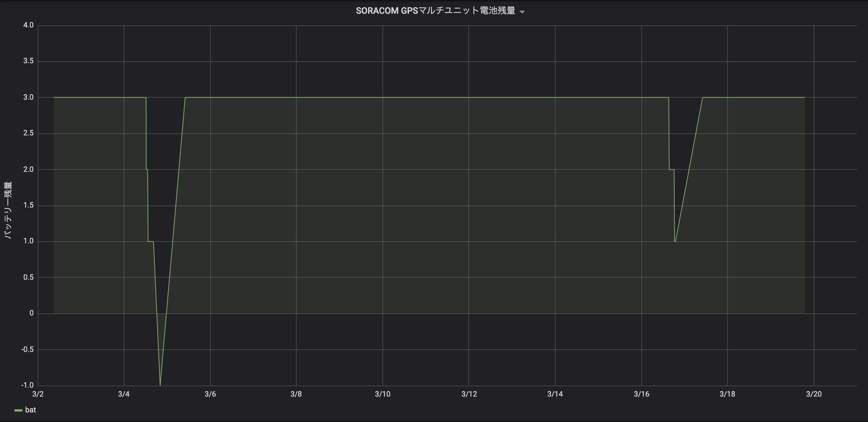Image resolution: width=868 pixels, height=422 pixels.
Task: Click the 1.0 y-axis value label
Action: click(x=28, y=241)
